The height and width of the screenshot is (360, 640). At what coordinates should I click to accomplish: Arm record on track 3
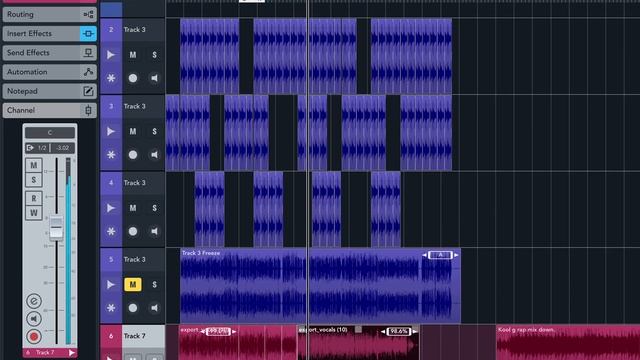133,155
